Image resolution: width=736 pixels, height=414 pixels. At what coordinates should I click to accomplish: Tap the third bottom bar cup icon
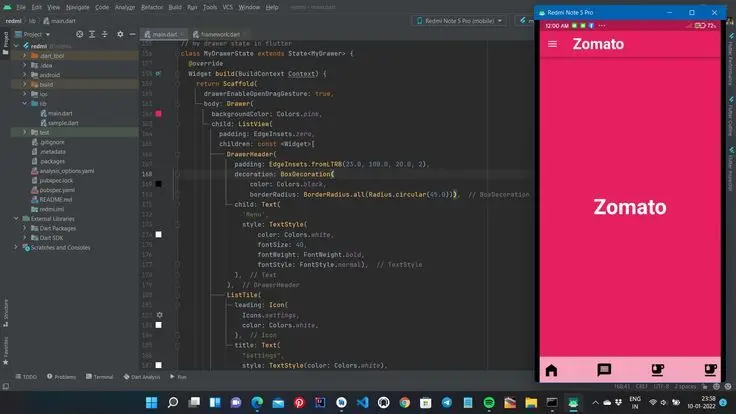point(658,370)
